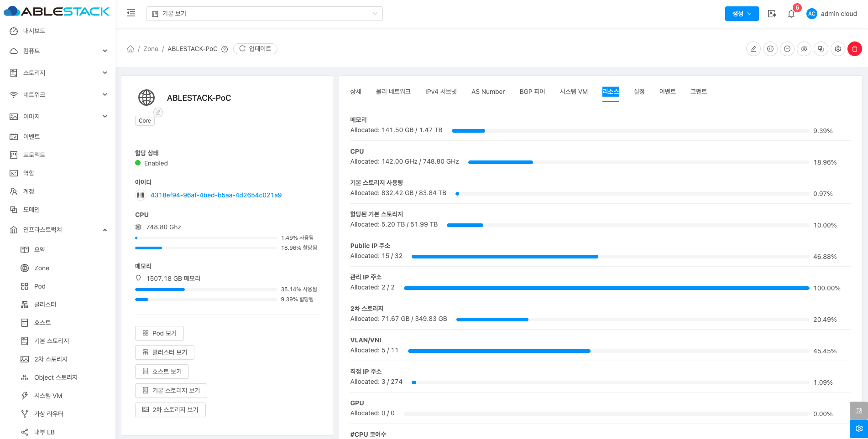This screenshot has width=868, height=439.
Task: Click the gear icon in zone action row
Action: pos(837,49)
